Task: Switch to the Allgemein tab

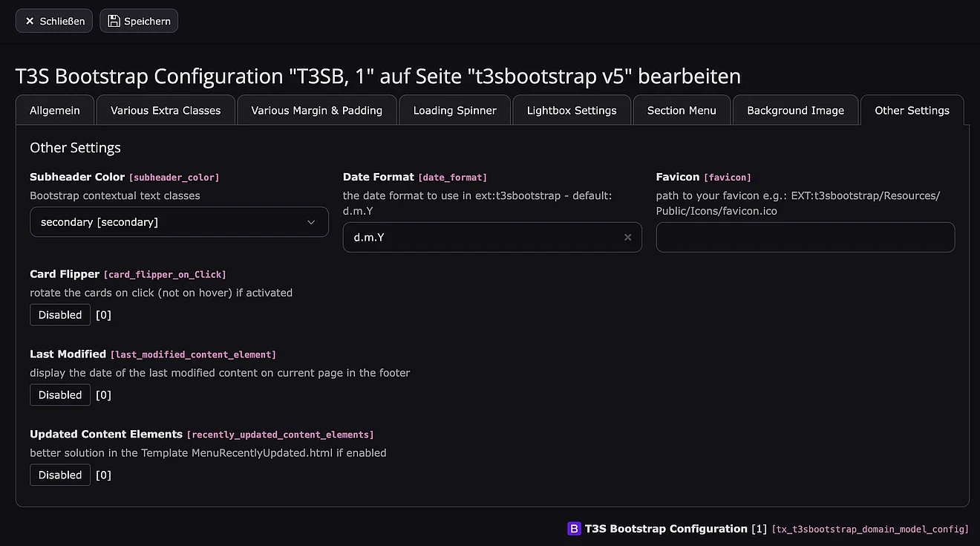Action: click(55, 111)
